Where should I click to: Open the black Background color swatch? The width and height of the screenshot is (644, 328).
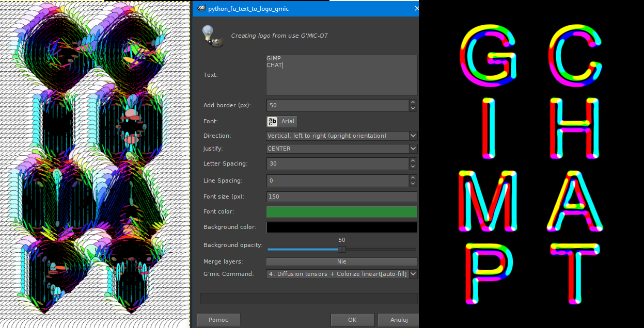342,227
